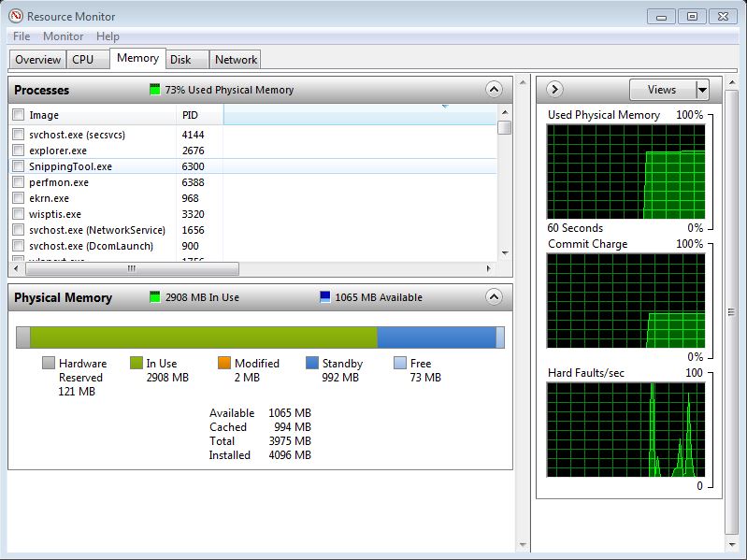Check svchost.exe (NetworkService) checkbox
747x560 pixels.
[x=18, y=230]
